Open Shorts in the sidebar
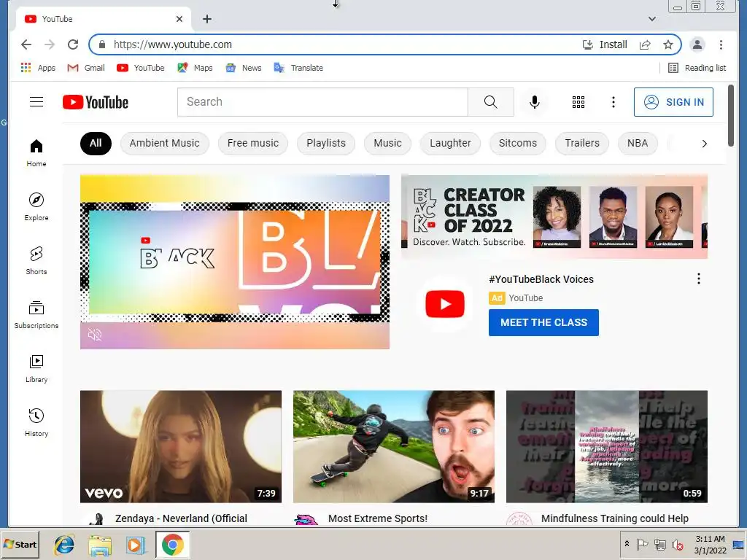This screenshot has height=560, width=747. (36, 261)
